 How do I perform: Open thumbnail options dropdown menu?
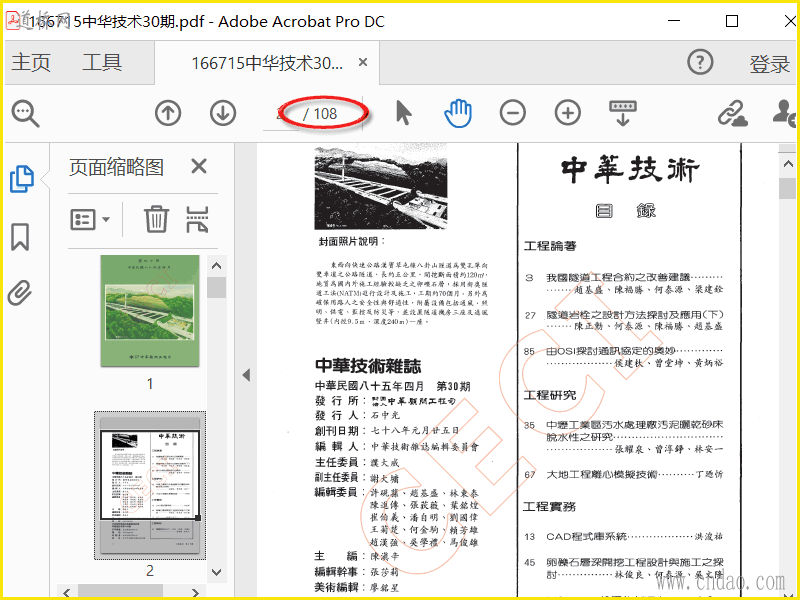tap(90, 220)
